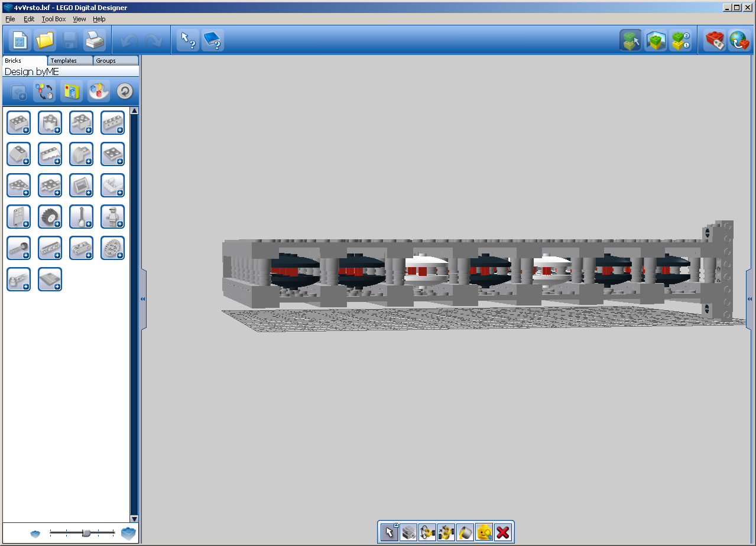Click small brick icon to shrink thumbnails
This screenshot has height=546, width=756.
35,534
